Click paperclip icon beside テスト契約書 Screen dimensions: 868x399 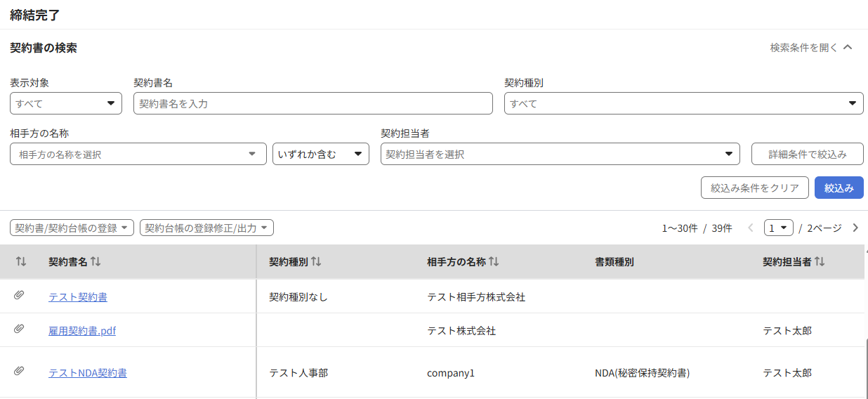click(19, 296)
